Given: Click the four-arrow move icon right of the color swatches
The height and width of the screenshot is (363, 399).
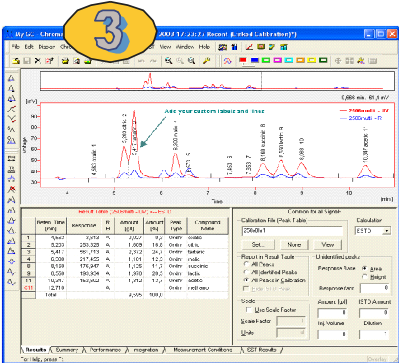Looking at the screenshot, I should coord(337,61).
